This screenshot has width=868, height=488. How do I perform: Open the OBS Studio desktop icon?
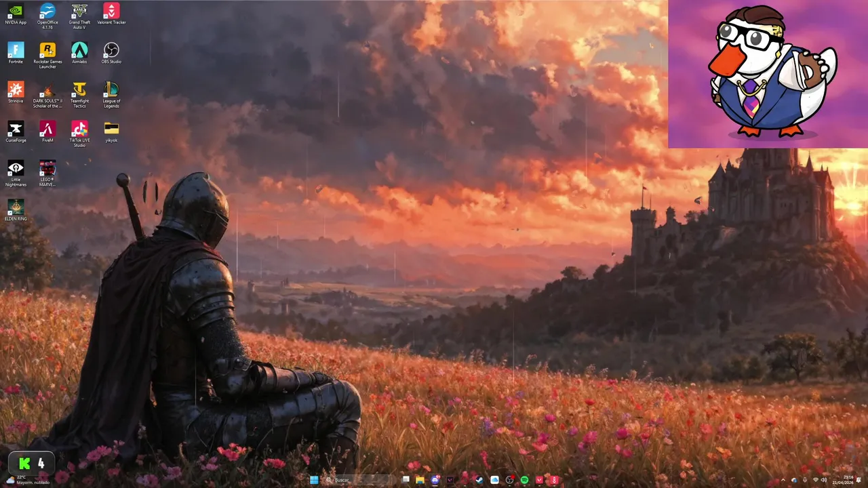click(x=111, y=54)
